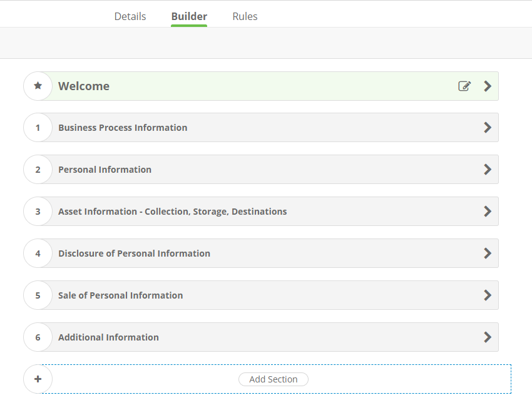Click the Welcome section star icon
The width and height of the screenshot is (532, 415).
38,86
